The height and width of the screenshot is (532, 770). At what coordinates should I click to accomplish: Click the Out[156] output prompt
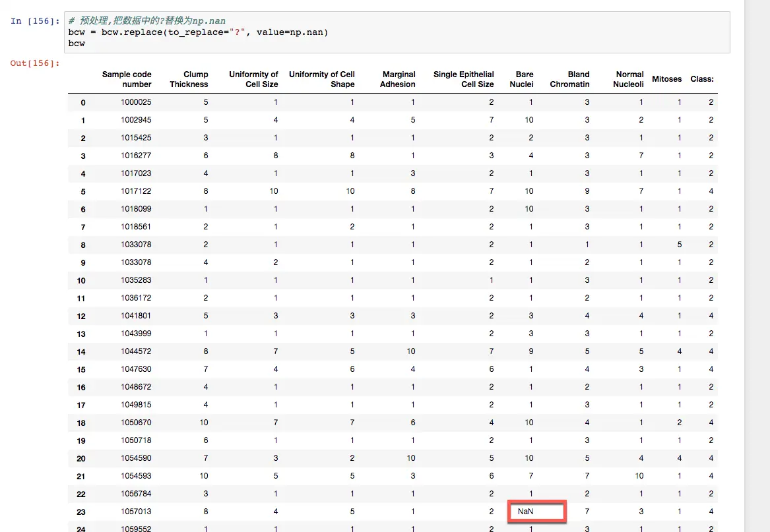point(35,63)
